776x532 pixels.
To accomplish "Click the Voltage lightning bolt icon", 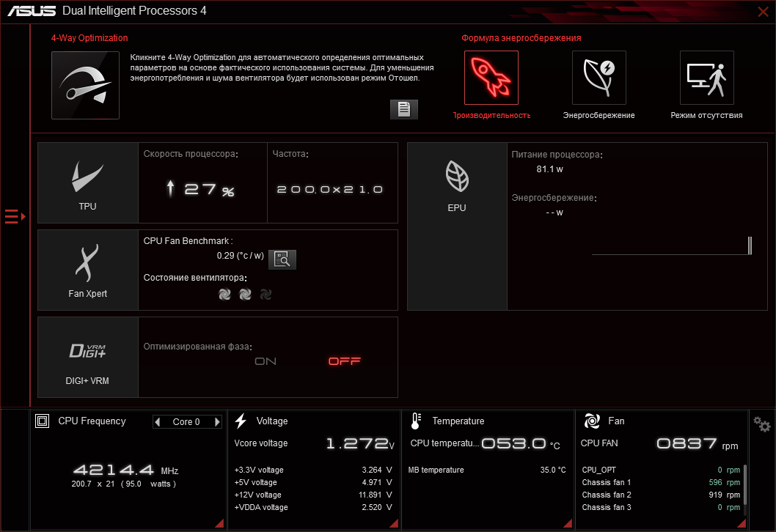I will 241,421.
